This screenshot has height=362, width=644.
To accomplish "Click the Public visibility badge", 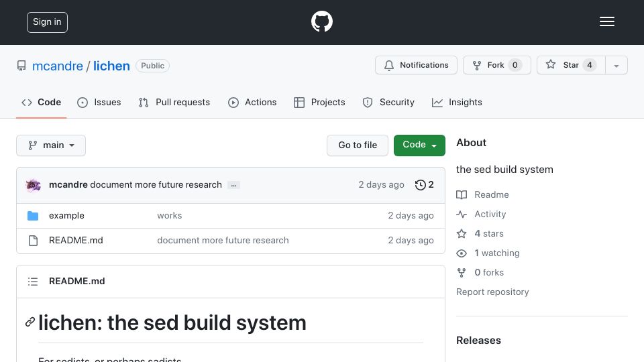I will click(x=152, y=66).
